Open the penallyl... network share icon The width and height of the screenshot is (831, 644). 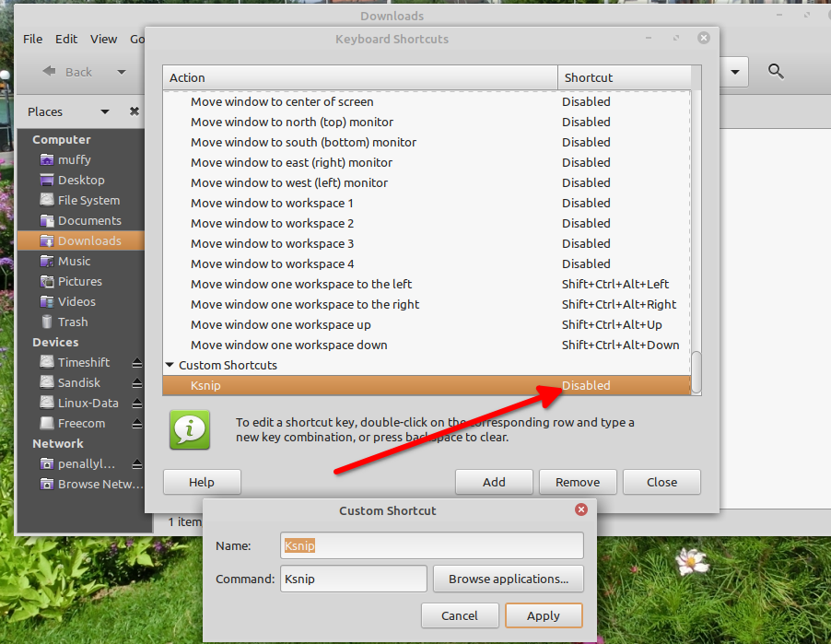point(47,463)
